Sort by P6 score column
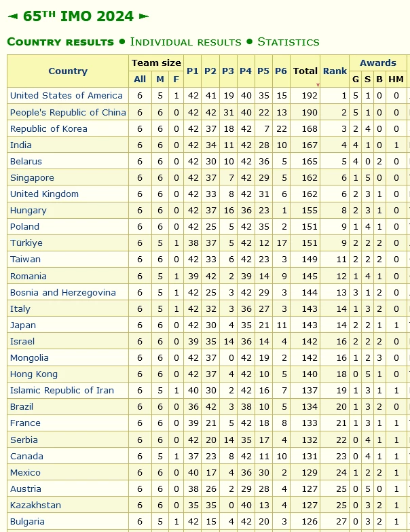 (281, 71)
